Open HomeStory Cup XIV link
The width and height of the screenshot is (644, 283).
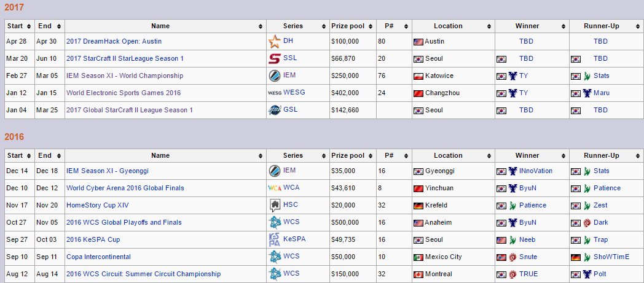[x=98, y=206]
